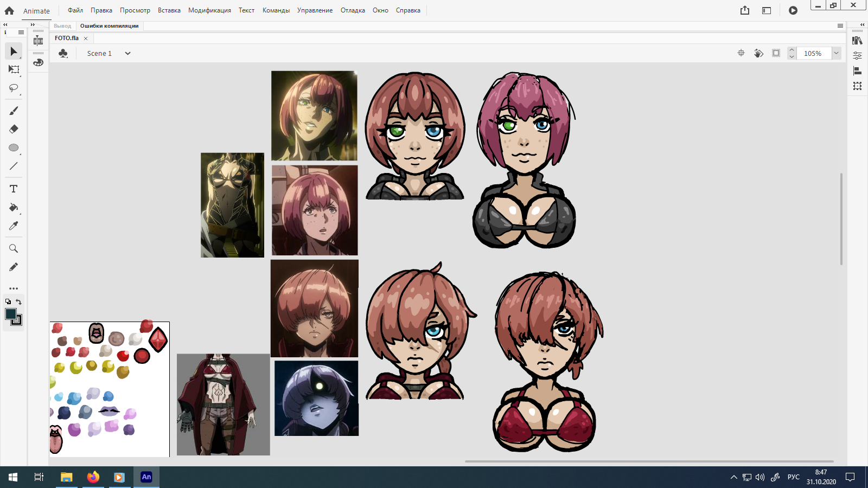
Task: Open the zoom percentage dropdown
Action: [837, 53]
